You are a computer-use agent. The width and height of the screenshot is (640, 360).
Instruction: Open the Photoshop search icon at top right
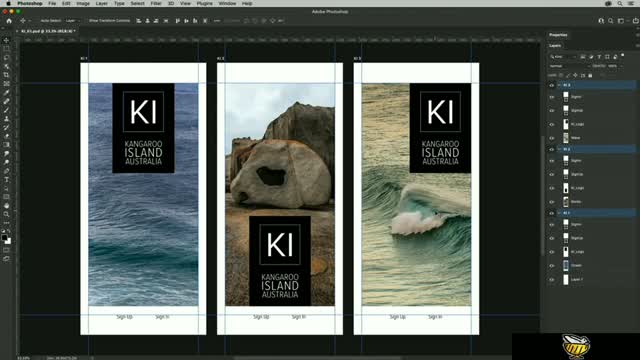611,21
